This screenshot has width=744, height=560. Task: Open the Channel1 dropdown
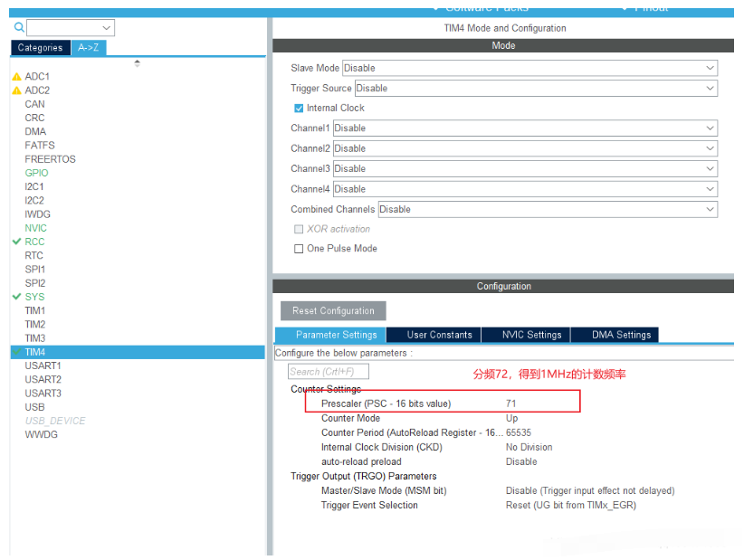[x=525, y=128]
